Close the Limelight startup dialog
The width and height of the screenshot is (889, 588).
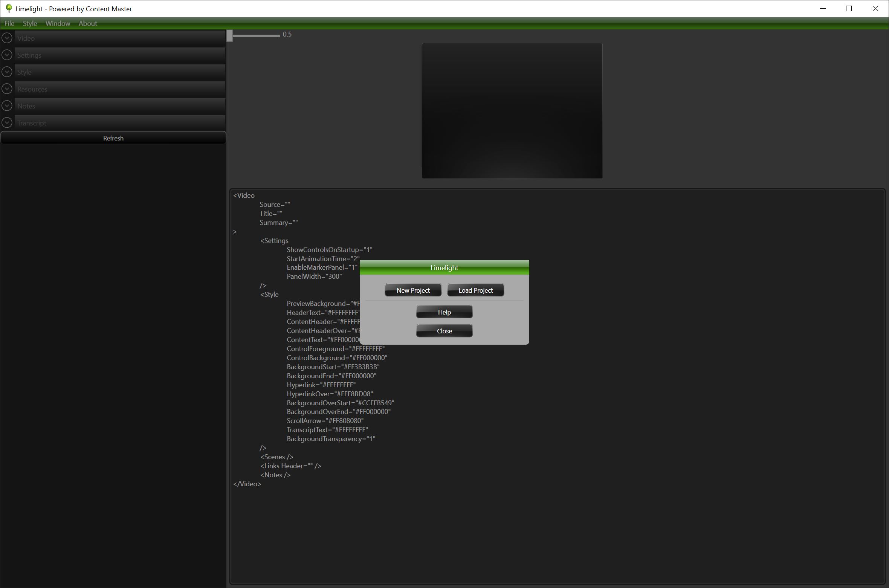(x=444, y=331)
